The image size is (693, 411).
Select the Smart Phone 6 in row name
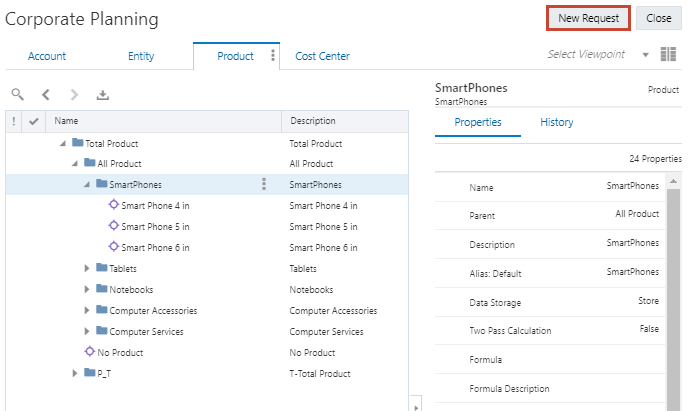pyautogui.click(x=155, y=247)
